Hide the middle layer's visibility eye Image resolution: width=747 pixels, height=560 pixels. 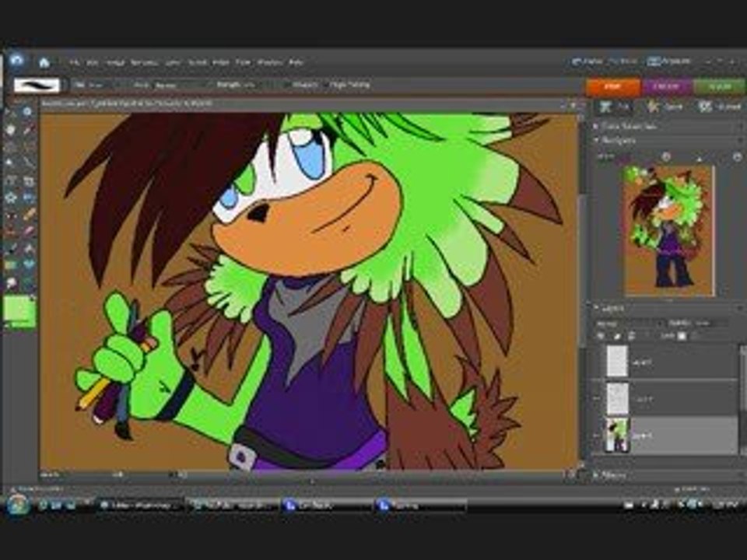tap(598, 398)
